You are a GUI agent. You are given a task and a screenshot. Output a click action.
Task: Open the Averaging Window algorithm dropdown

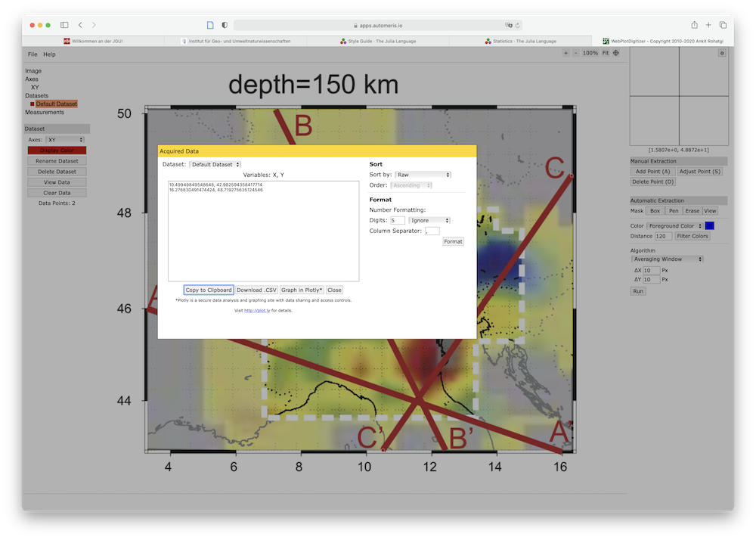click(668, 259)
